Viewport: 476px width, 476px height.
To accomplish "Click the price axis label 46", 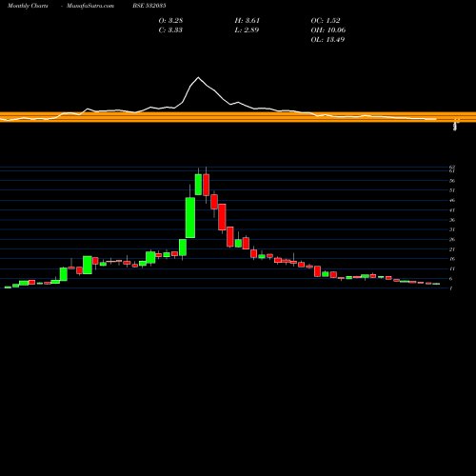I will pos(452,200).
